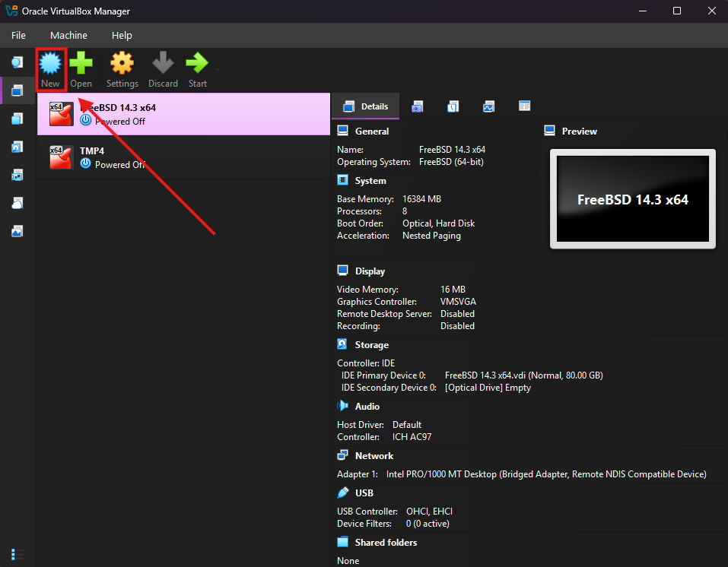Open Cloud tool in the left sidebar
This screenshot has height=567, width=728.
(x=17, y=203)
